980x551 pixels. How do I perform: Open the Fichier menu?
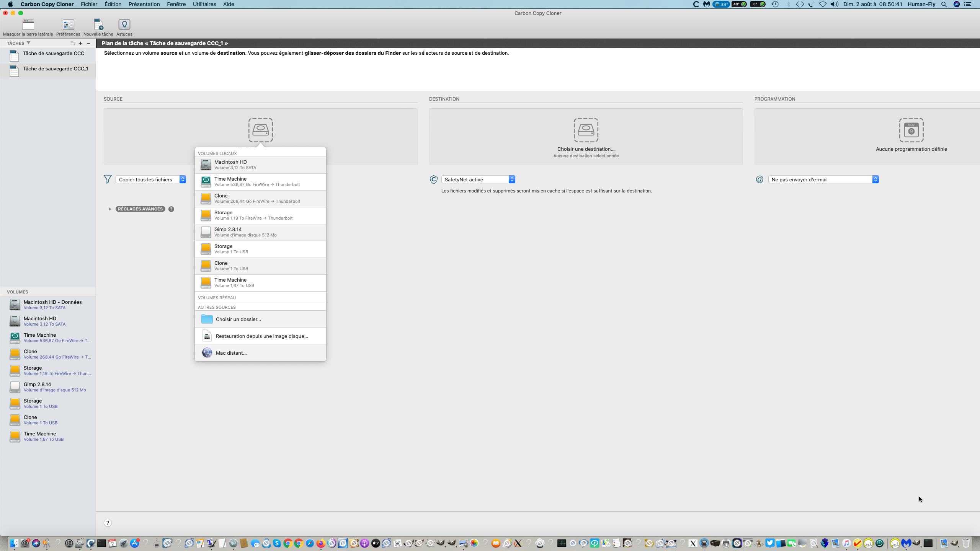pos(89,4)
